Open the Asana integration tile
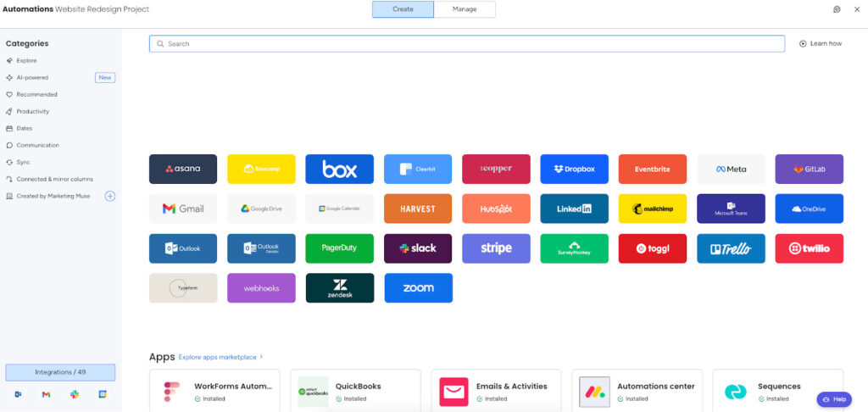The height and width of the screenshot is (412, 868). (183, 169)
